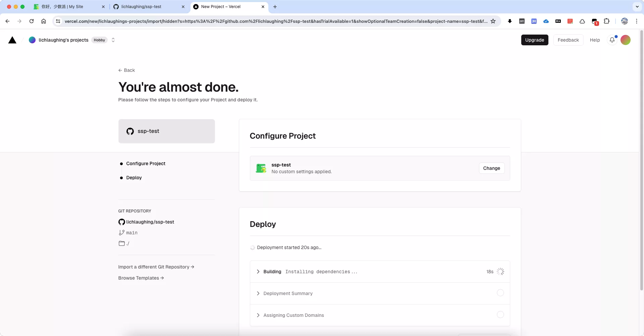Switch to the My Site tab
The width and height of the screenshot is (644, 336).
[62, 7]
